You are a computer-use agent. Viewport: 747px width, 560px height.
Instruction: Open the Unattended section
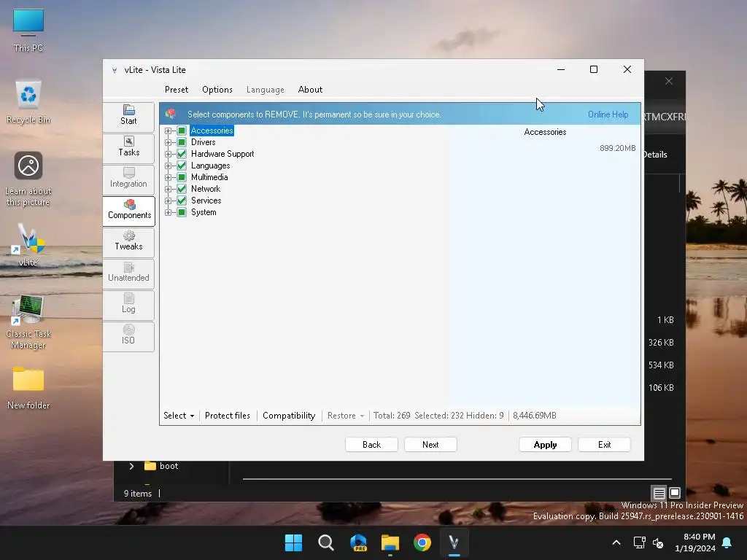pyautogui.click(x=128, y=273)
